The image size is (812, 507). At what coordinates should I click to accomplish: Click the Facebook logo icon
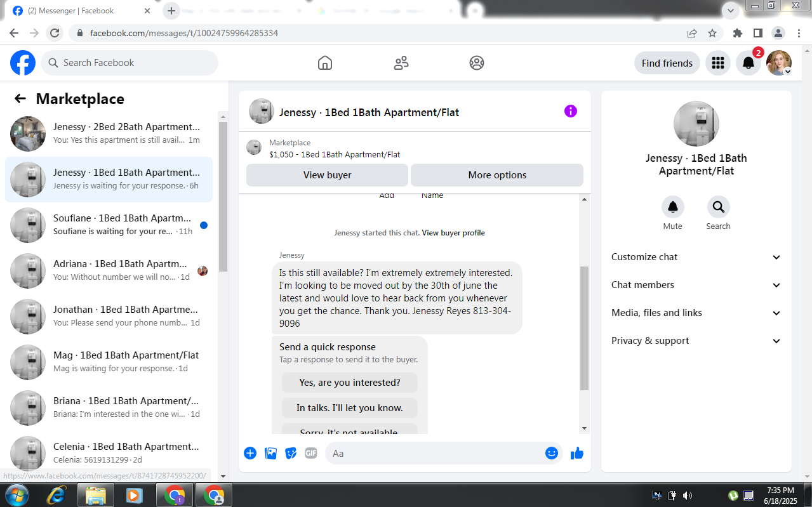click(x=23, y=63)
